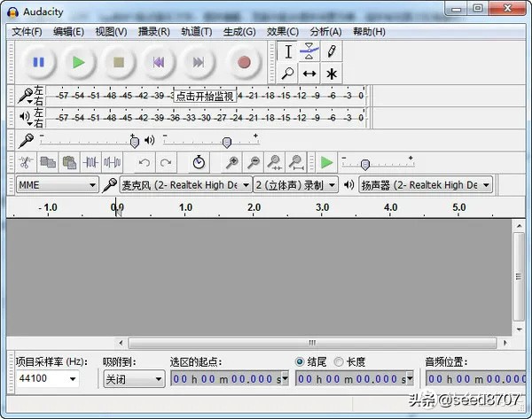Click the Zoom In magnifier icon

pyautogui.click(x=231, y=162)
